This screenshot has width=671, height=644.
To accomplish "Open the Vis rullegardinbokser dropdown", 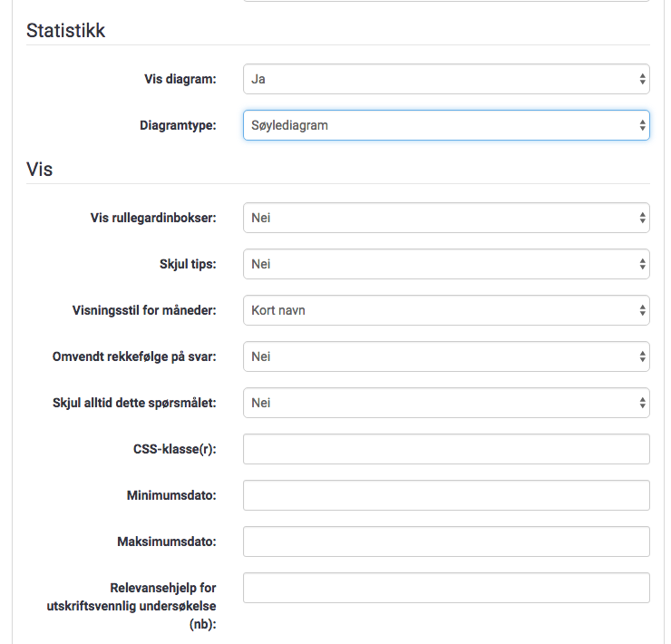I will click(x=446, y=218).
